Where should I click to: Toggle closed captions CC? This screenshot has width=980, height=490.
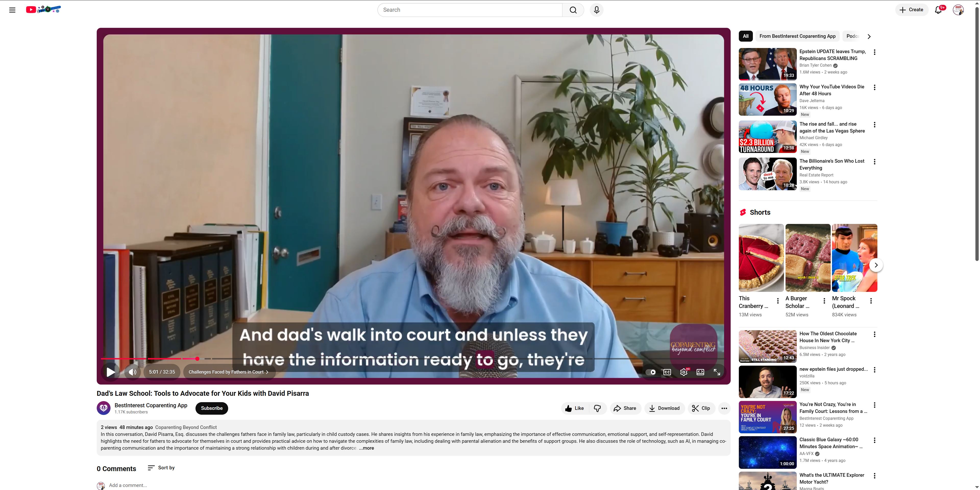click(x=667, y=372)
